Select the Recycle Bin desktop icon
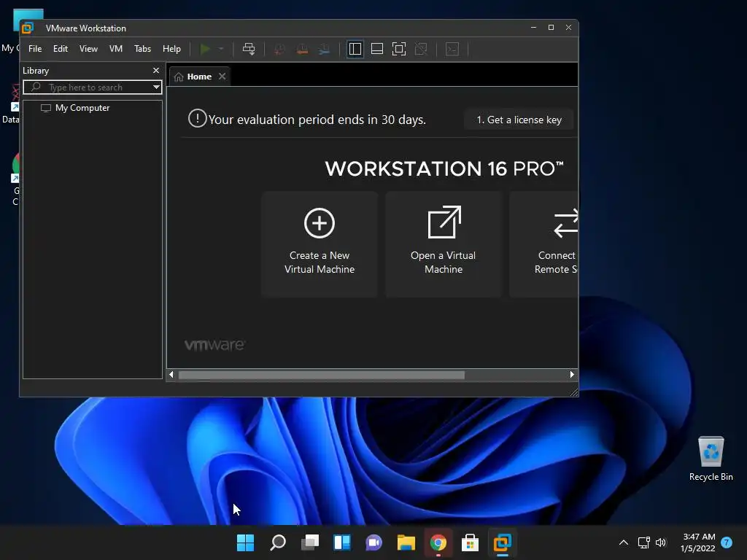The image size is (747, 560). tap(711, 458)
